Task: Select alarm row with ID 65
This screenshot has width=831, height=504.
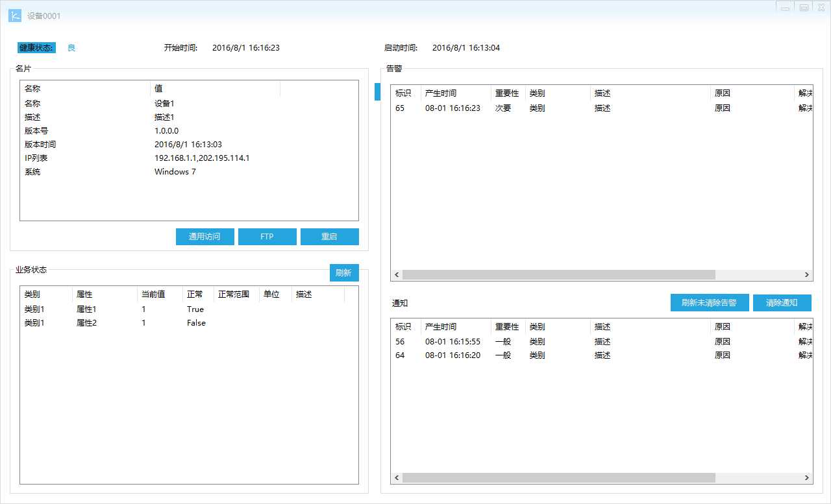Action: click(602, 108)
